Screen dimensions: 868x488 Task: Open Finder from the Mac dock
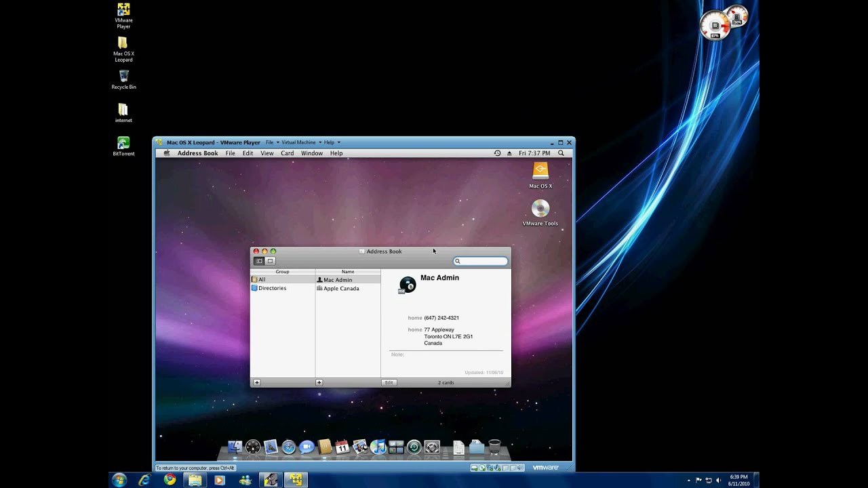pyautogui.click(x=235, y=447)
